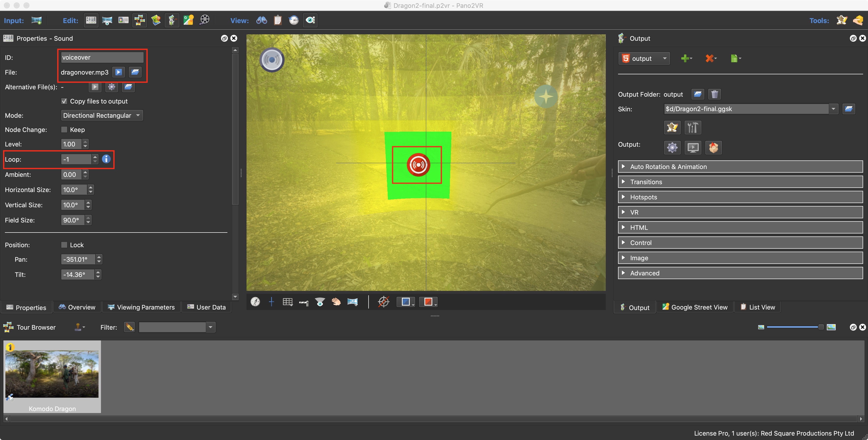The height and width of the screenshot is (440, 868).
Task: Delete Output Folder contents with trash icon
Action: [714, 94]
